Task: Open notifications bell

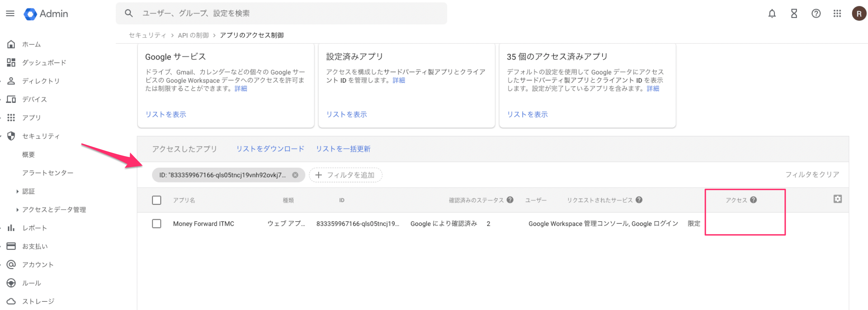Action: (x=772, y=14)
